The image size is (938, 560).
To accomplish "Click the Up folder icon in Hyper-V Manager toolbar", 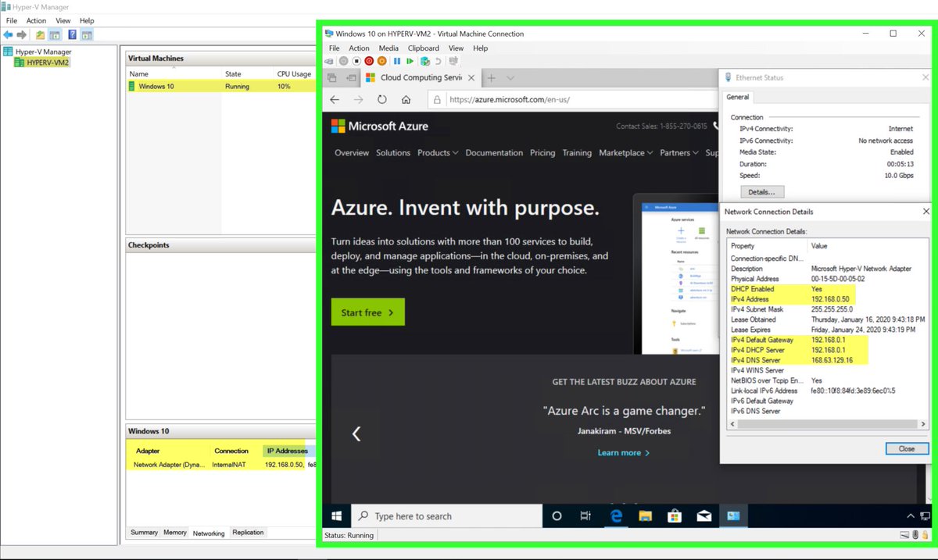I will (x=40, y=35).
